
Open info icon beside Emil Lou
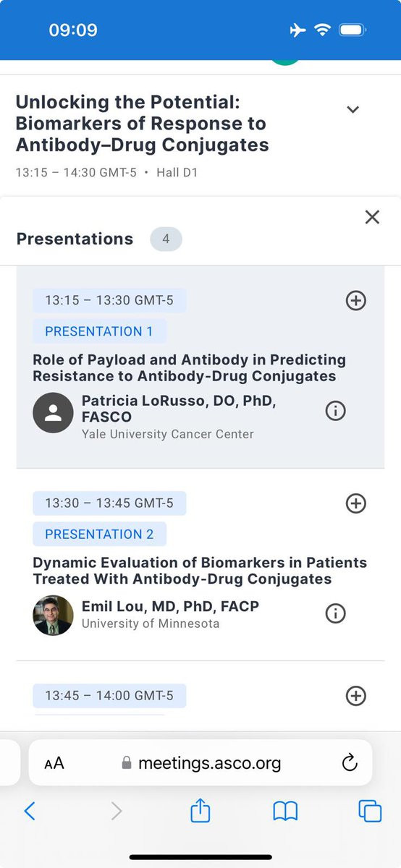pyautogui.click(x=335, y=613)
